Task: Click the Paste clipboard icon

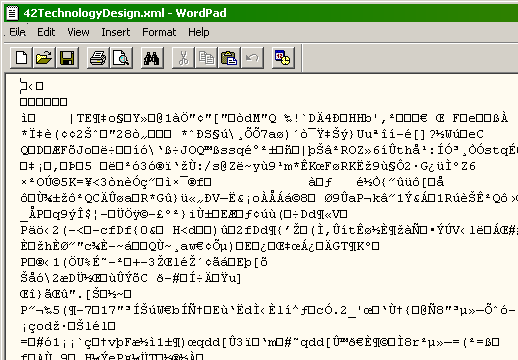Action: (229, 58)
